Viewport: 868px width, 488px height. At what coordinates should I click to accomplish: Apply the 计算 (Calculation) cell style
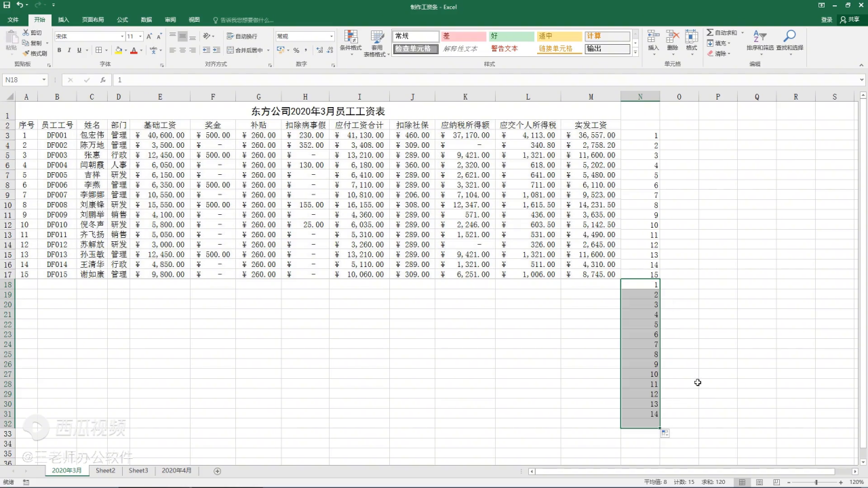[x=608, y=36]
